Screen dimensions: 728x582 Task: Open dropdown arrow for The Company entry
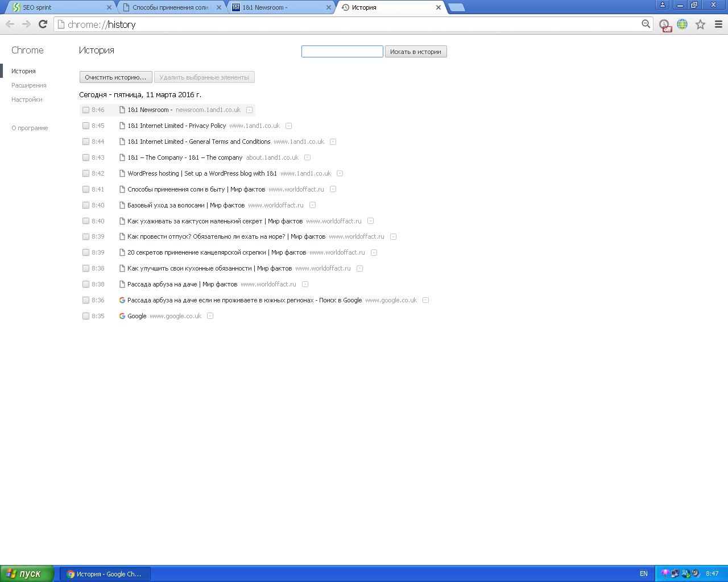pyautogui.click(x=307, y=157)
